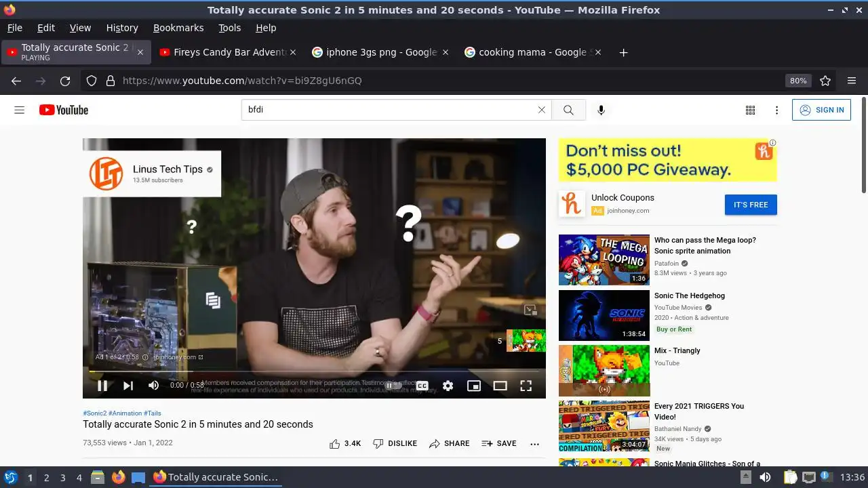Open more actions ellipsis below the video
The height and width of the screenshot is (488, 868).
click(534, 444)
